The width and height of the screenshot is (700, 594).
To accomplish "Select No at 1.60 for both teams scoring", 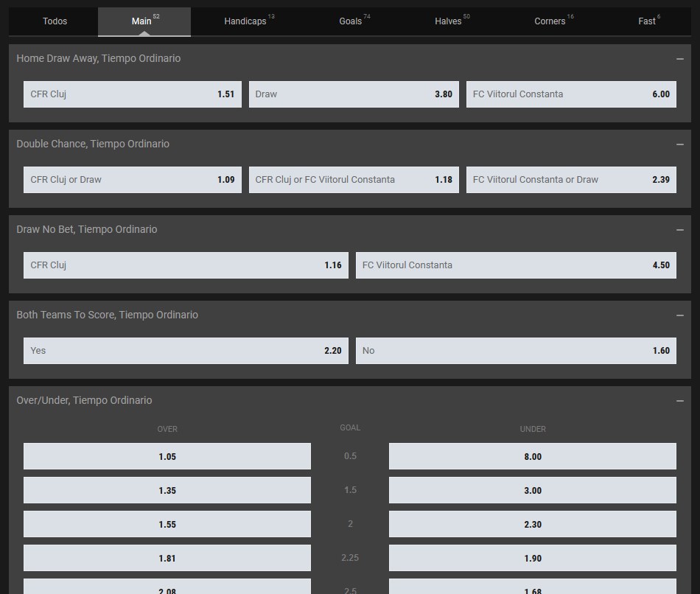I will [516, 351].
